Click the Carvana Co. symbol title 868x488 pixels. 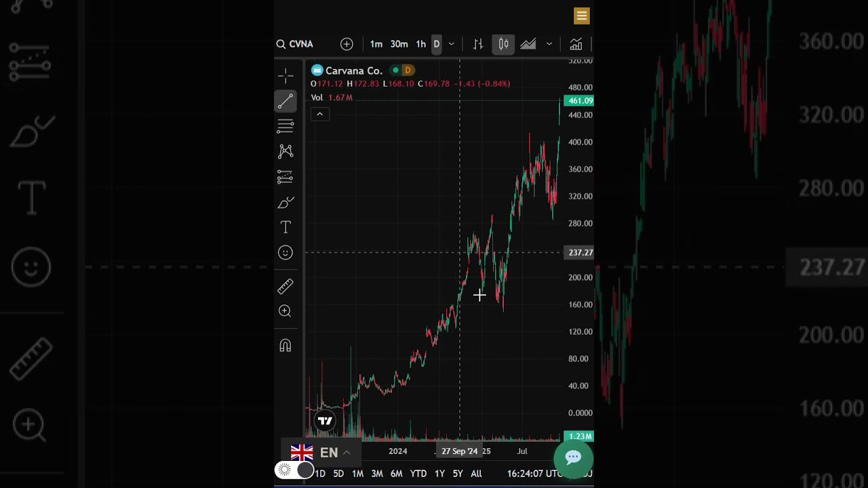coord(353,70)
